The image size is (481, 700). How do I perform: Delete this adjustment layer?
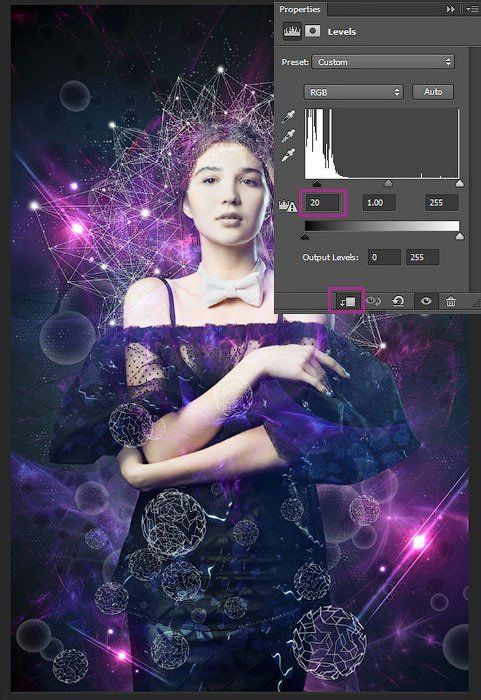pyautogui.click(x=451, y=302)
